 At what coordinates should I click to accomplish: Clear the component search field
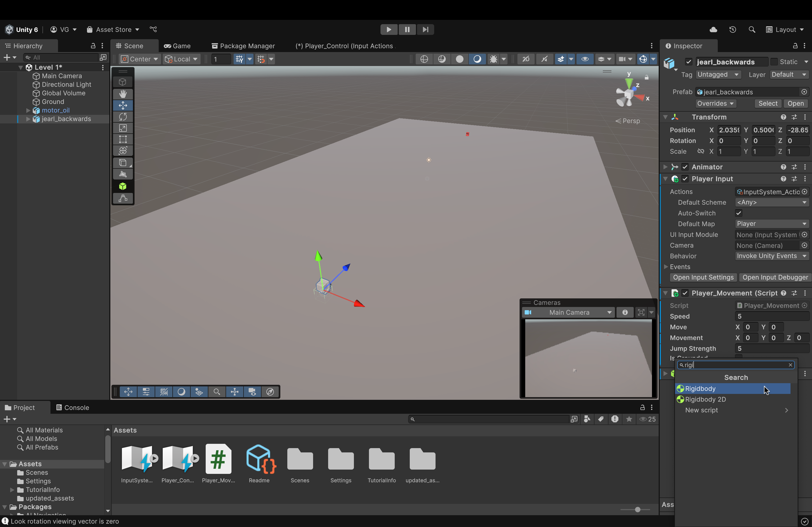click(x=790, y=365)
